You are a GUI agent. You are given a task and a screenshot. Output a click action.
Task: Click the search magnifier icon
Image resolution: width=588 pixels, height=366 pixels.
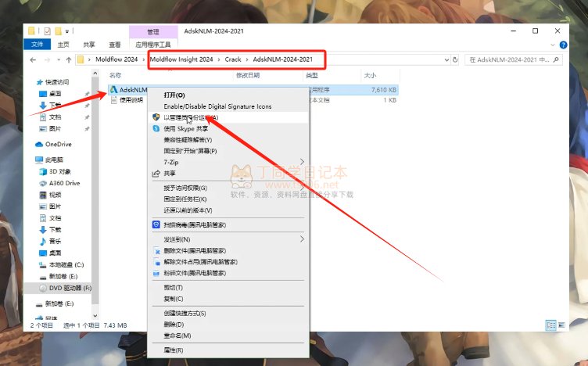tap(556, 59)
